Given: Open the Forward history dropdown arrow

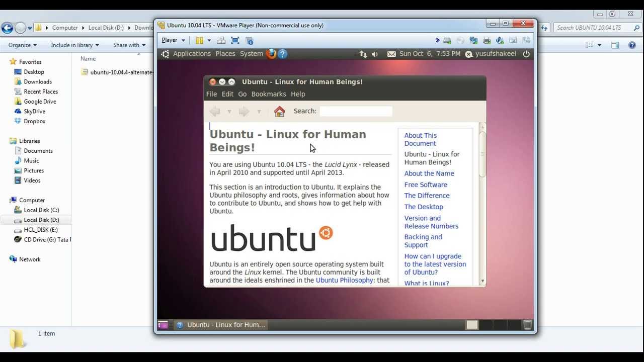Looking at the screenshot, I should tap(259, 112).
